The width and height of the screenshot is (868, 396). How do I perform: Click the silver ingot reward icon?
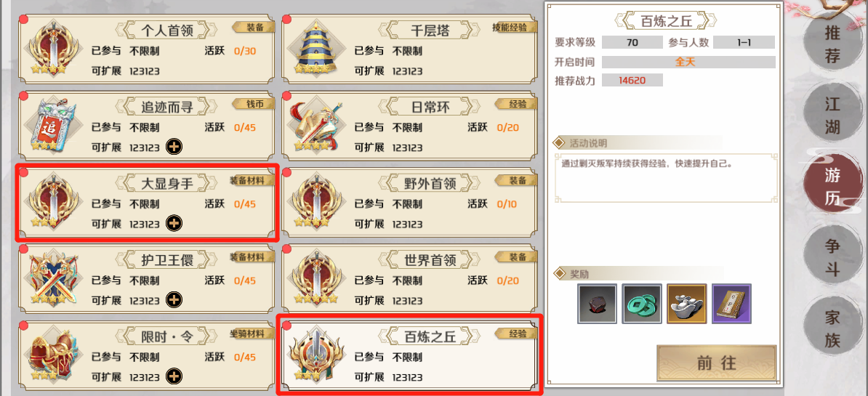pyautogui.click(x=687, y=303)
